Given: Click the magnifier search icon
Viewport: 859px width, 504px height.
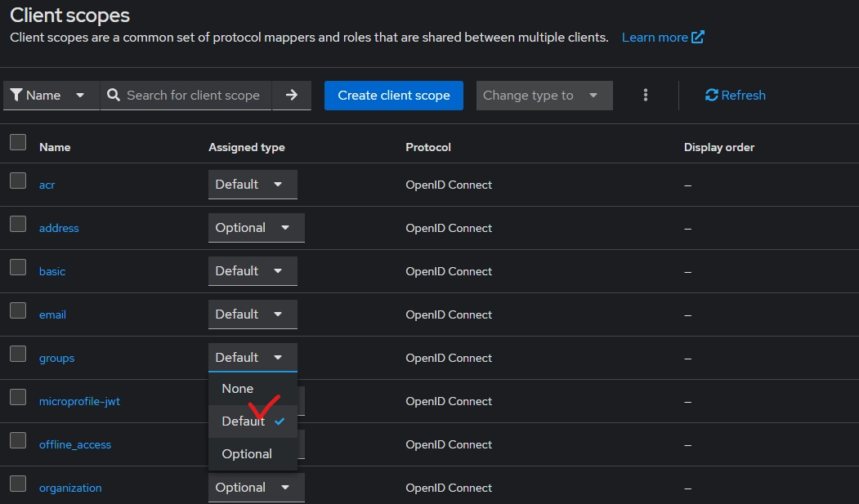Looking at the screenshot, I should [114, 96].
